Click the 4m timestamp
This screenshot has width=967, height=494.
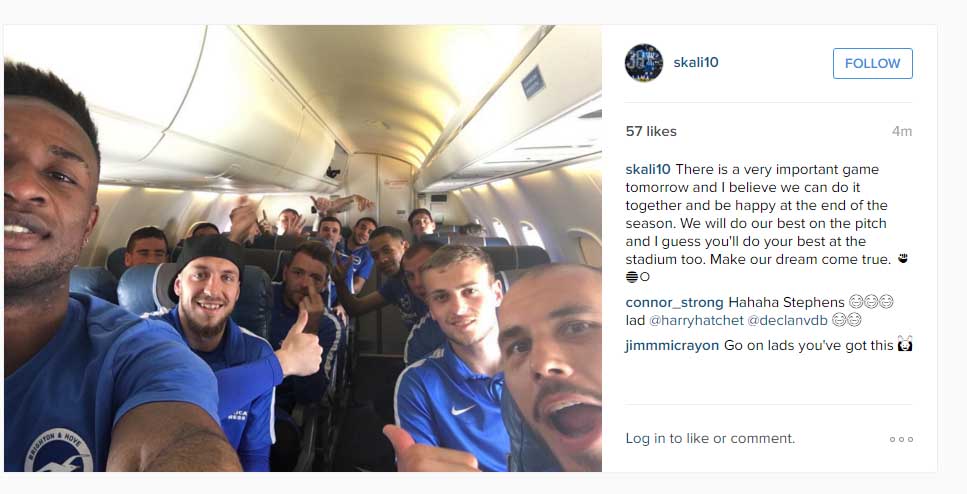coord(902,131)
